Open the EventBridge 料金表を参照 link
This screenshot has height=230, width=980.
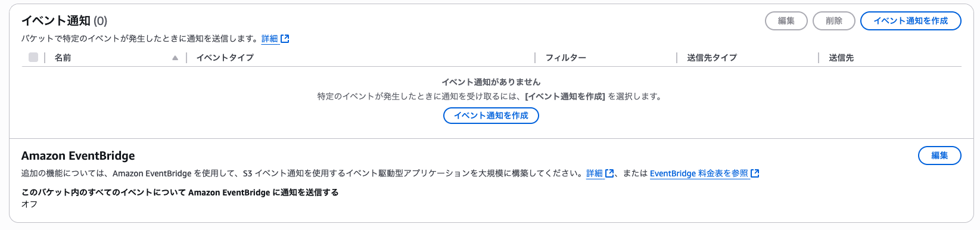click(x=699, y=173)
